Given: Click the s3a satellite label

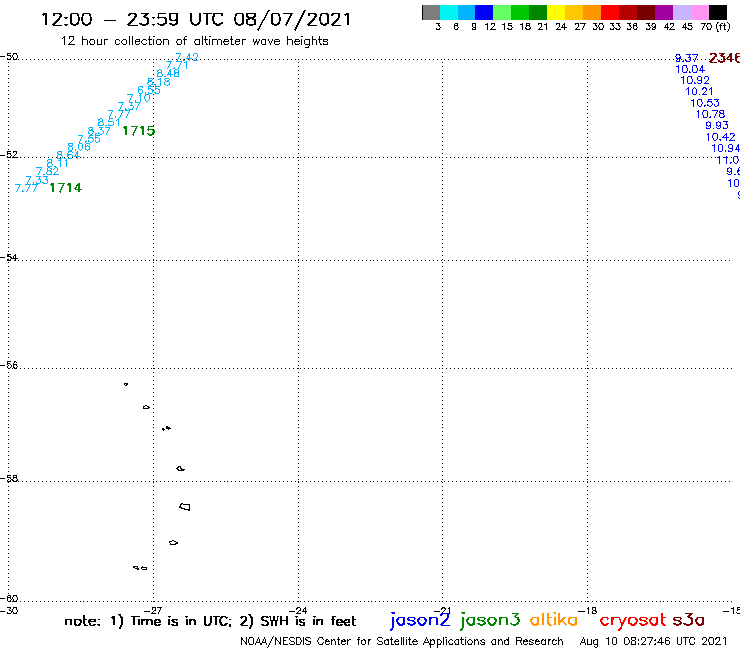Looking at the screenshot, I should [x=689, y=620].
